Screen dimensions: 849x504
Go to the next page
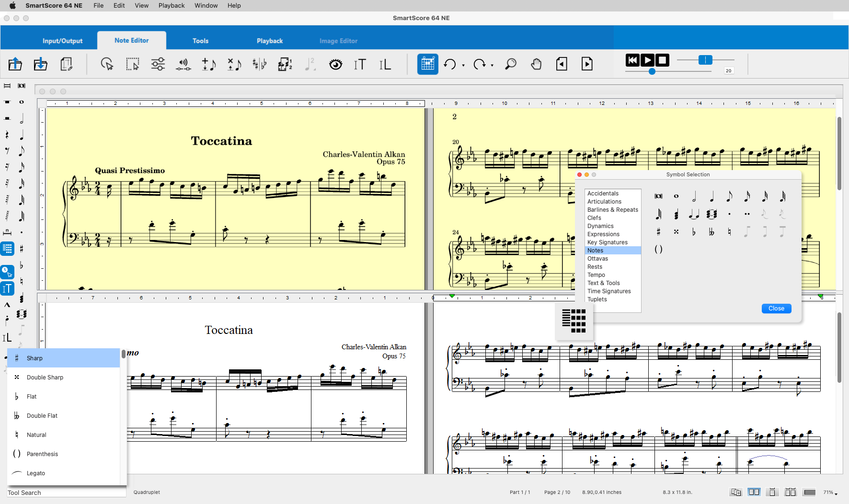587,64
